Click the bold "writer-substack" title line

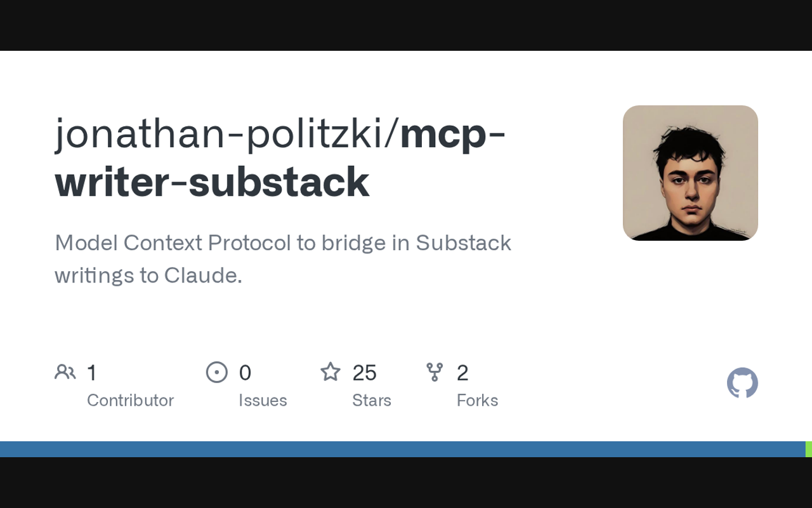click(212, 182)
